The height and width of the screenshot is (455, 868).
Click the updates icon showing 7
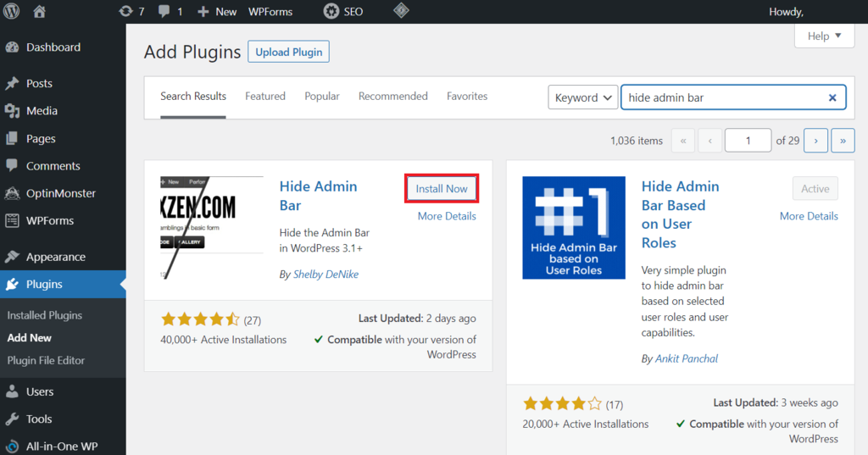coord(131,12)
